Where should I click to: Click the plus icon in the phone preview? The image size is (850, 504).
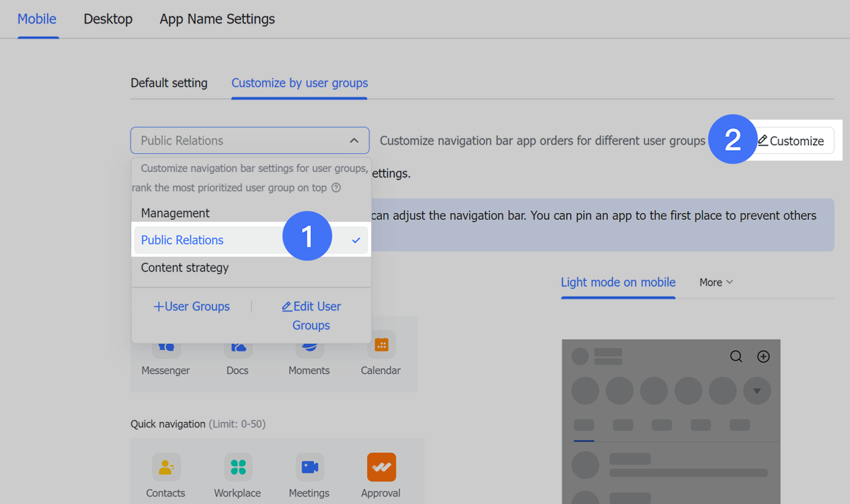(x=763, y=356)
